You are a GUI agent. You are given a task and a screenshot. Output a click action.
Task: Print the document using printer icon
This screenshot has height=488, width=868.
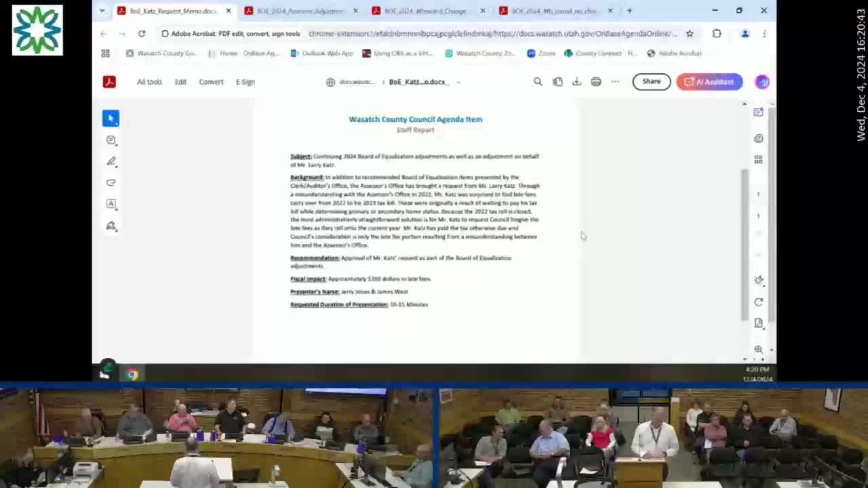tap(596, 82)
